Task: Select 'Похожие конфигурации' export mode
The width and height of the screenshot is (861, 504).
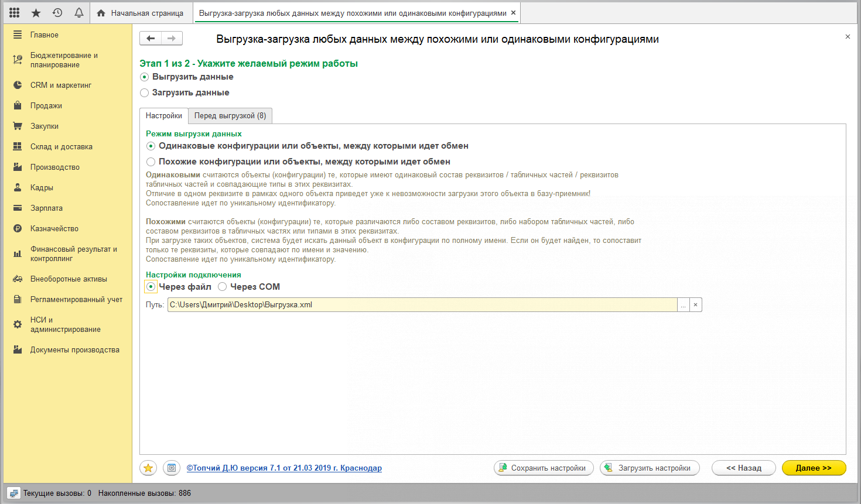Action: 151,162
